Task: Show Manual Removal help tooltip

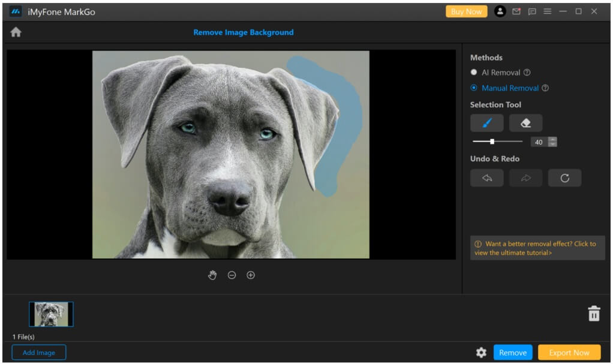Action: 545,88
